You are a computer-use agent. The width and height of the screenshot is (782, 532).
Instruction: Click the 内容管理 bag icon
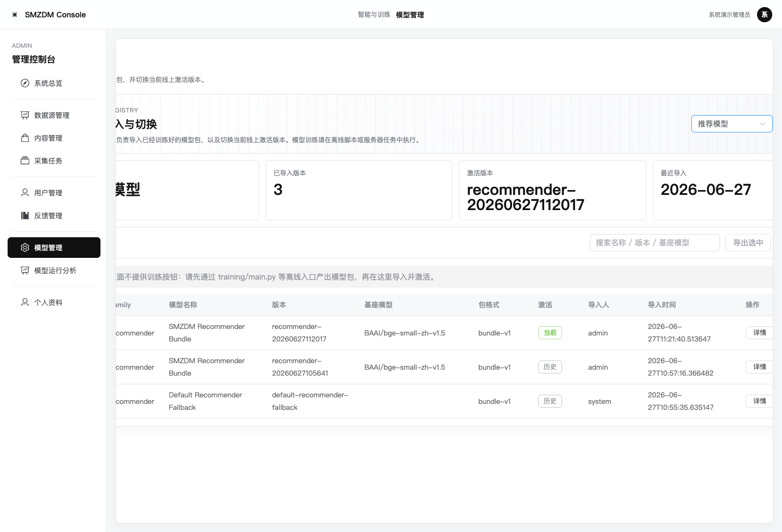[x=25, y=138]
